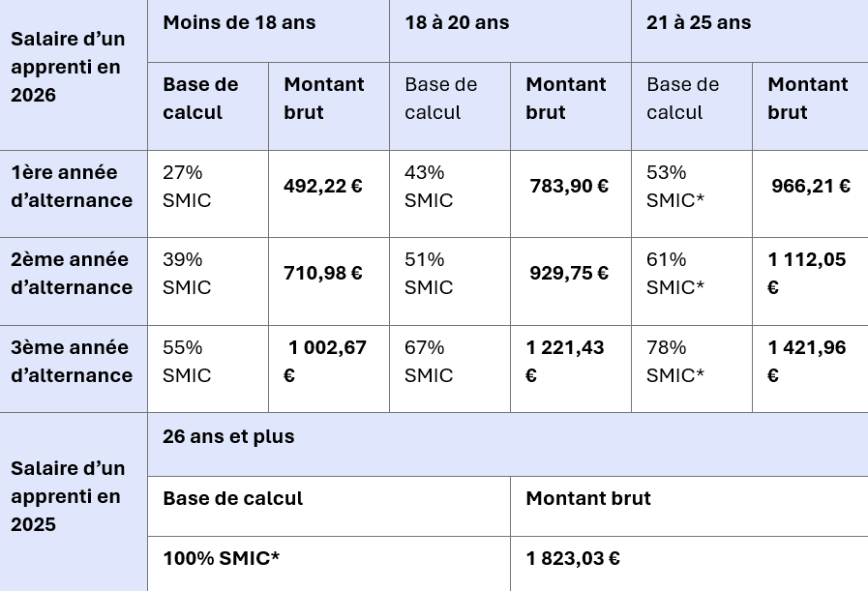Click the 1 421,96 € amount cell
The image size is (868, 591).
tap(806, 361)
